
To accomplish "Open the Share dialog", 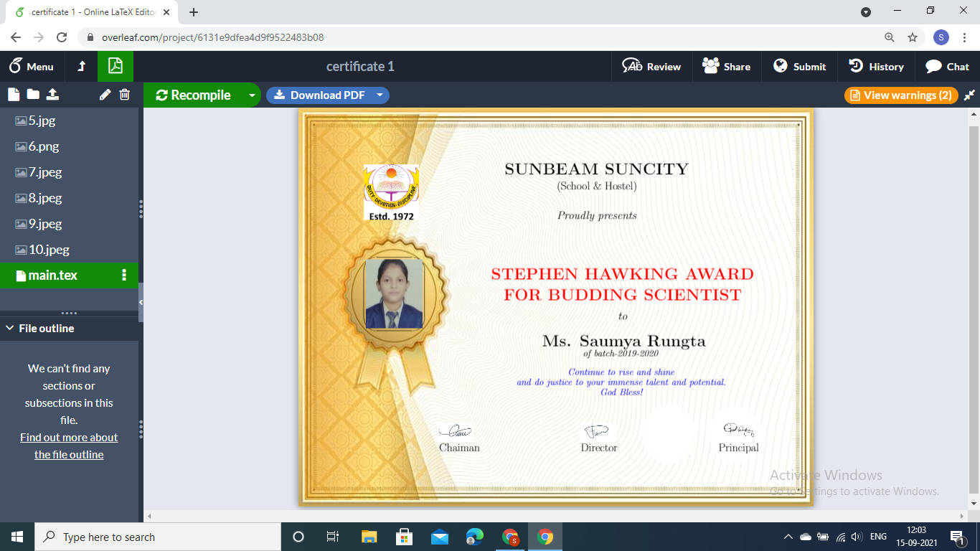I will [726, 66].
